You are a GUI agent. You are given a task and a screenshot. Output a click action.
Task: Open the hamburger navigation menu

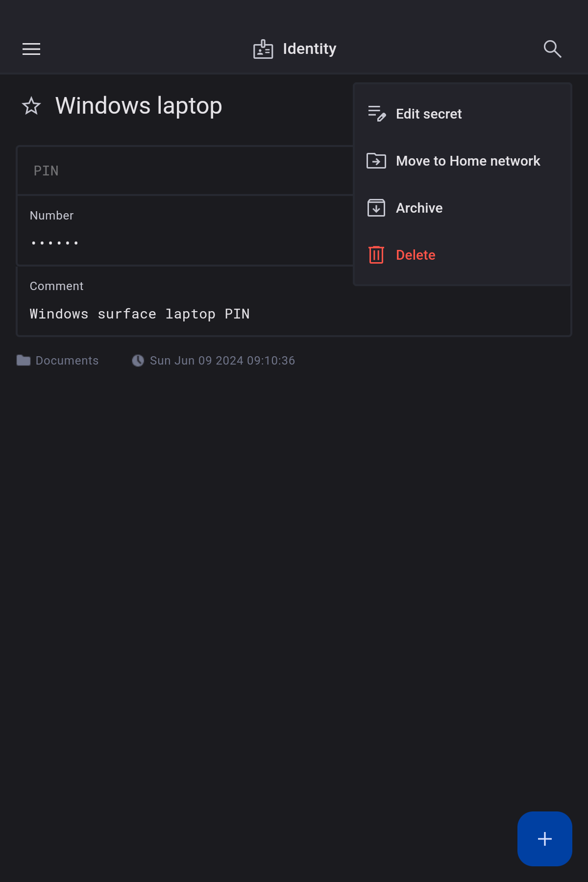(31, 49)
